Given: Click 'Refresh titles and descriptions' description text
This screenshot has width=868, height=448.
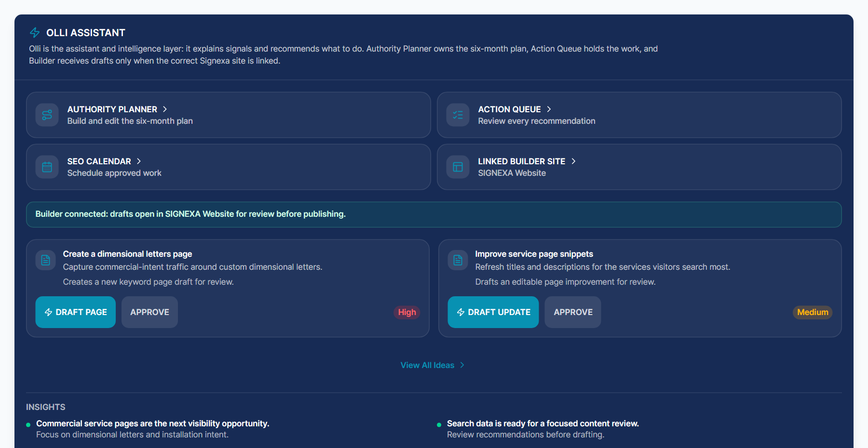Looking at the screenshot, I should point(603,267).
